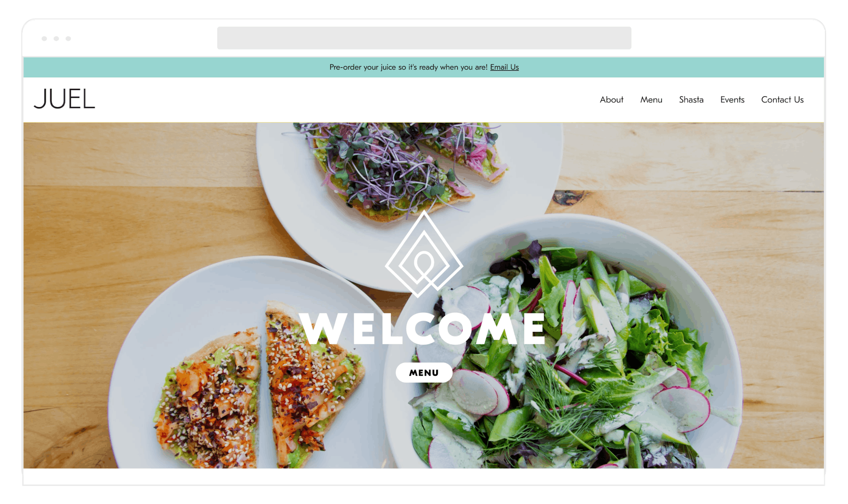This screenshot has height=504, width=848.
Task: Click the browser address bar
Action: (424, 38)
